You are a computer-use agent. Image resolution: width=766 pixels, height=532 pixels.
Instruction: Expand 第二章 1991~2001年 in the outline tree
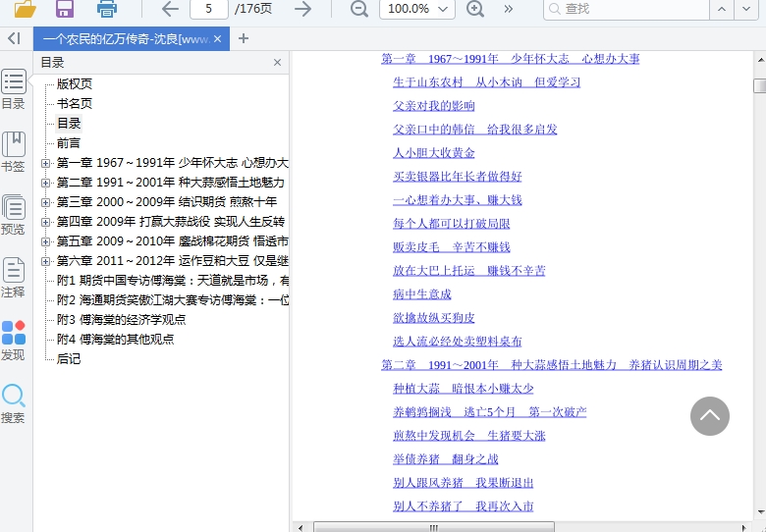pos(45,183)
